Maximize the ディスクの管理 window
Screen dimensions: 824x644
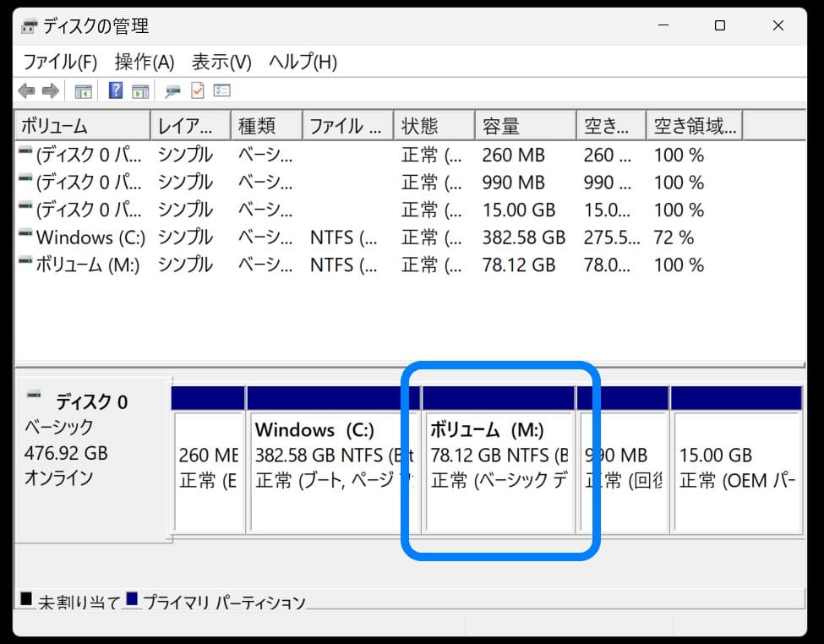720,25
